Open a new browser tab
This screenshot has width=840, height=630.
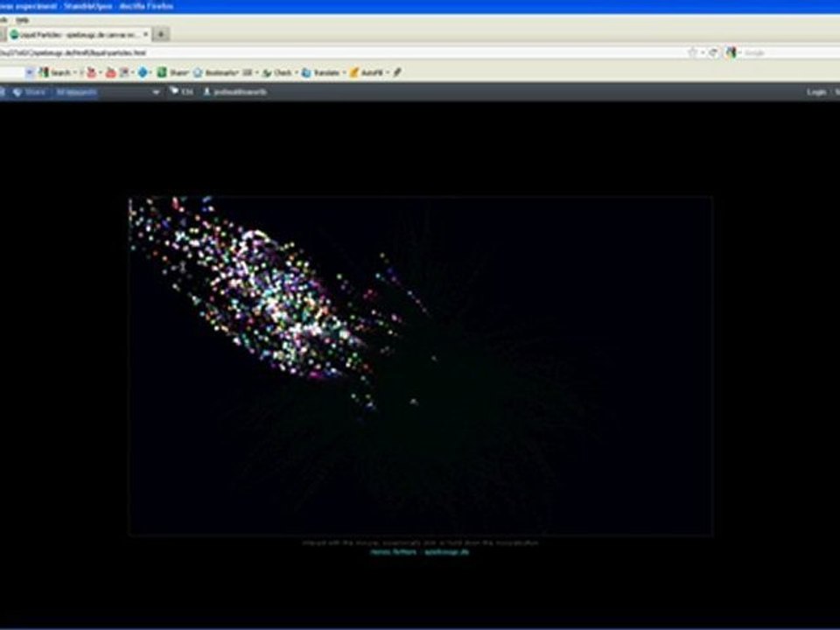[x=161, y=34]
